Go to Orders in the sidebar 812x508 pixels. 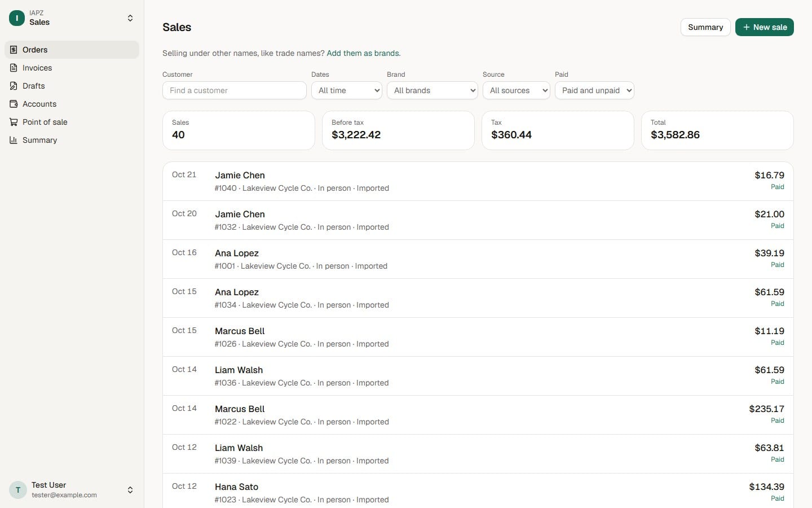pyautogui.click(x=72, y=50)
